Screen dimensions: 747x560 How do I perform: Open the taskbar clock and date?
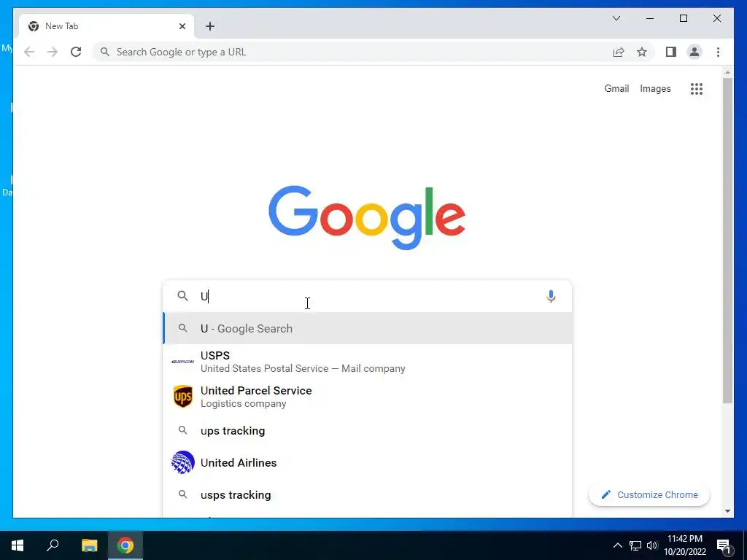tap(684, 545)
